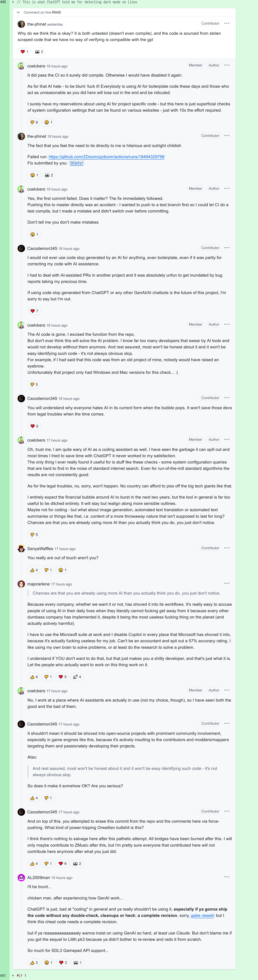Open the failed GitHub Actions run link
The height and width of the screenshot is (980, 258).
(x=106, y=157)
